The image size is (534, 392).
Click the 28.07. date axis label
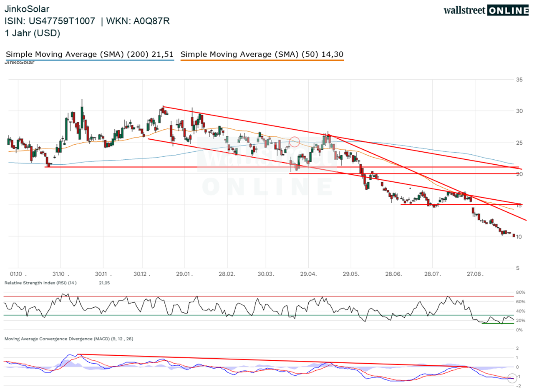[432, 274]
